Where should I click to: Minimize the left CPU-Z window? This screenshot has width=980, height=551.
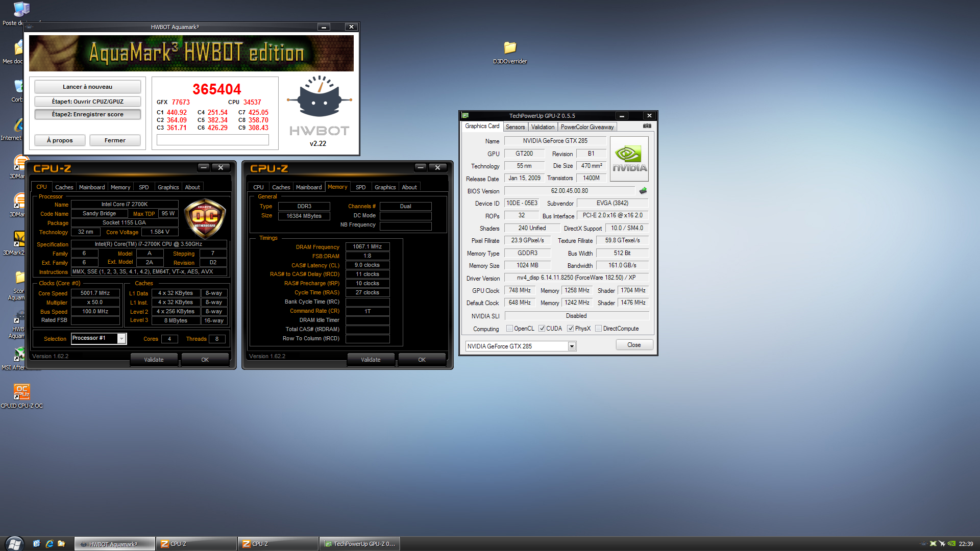204,167
